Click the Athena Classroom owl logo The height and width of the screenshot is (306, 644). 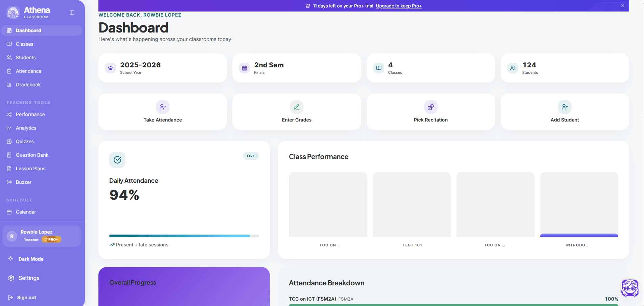[13, 13]
